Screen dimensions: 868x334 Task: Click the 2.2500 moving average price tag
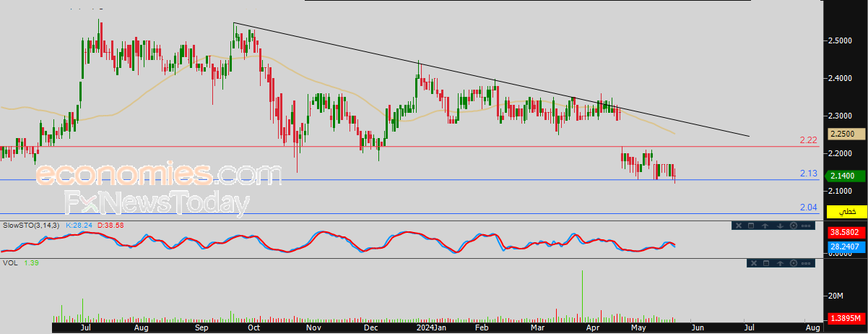(846, 134)
